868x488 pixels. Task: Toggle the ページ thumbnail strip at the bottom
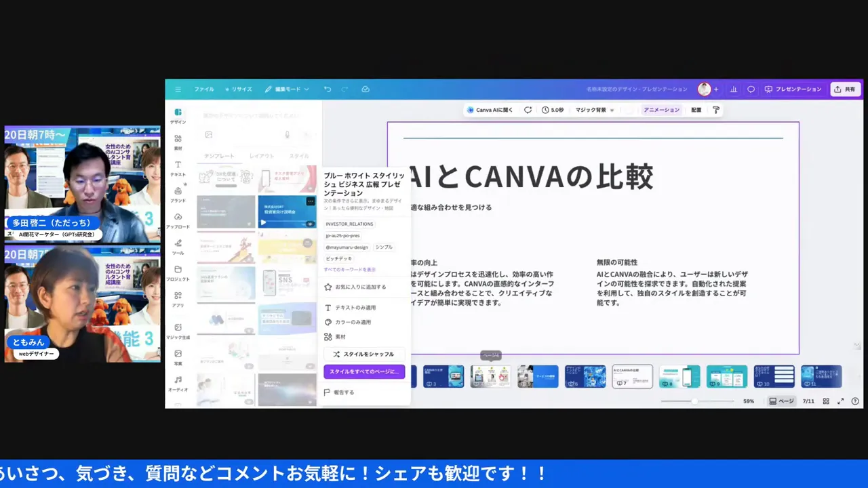[783, 401]
